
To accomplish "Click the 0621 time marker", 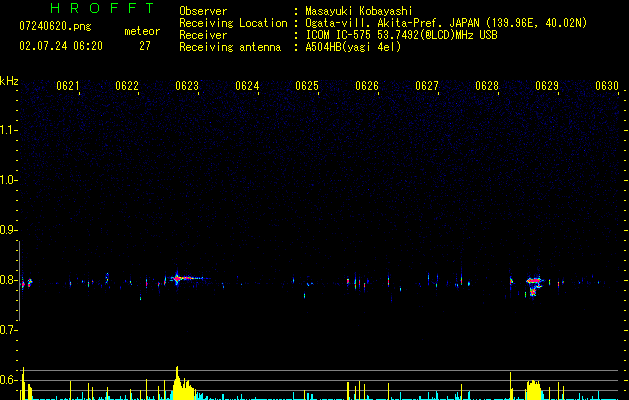I will [67, 85].
